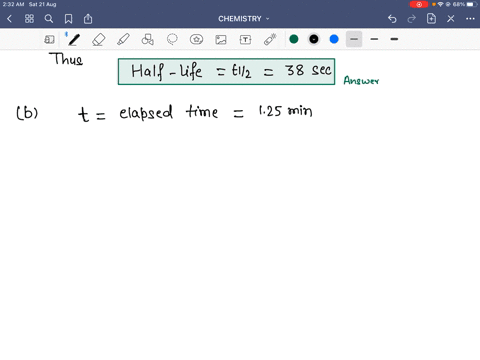Choose the blue pen color
Image resolution: width=480 pixels, height=360 pixels.
click(334, 39)
